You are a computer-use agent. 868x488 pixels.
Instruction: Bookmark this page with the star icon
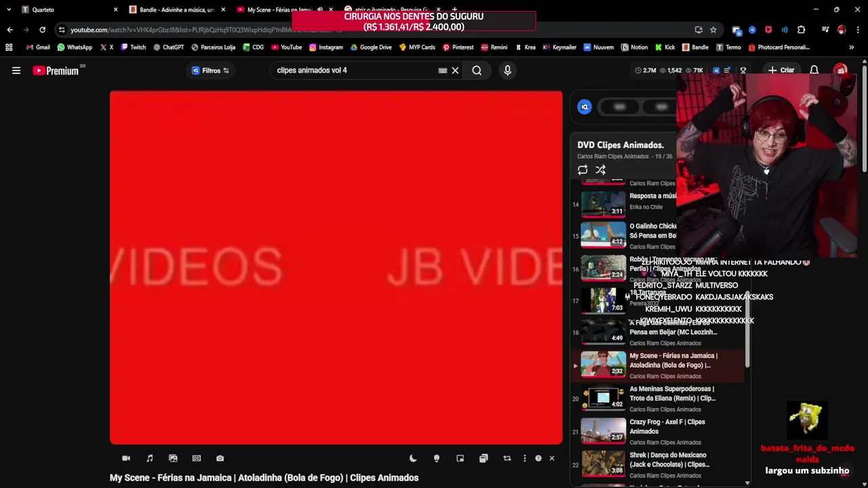click(x=713, y=30)
